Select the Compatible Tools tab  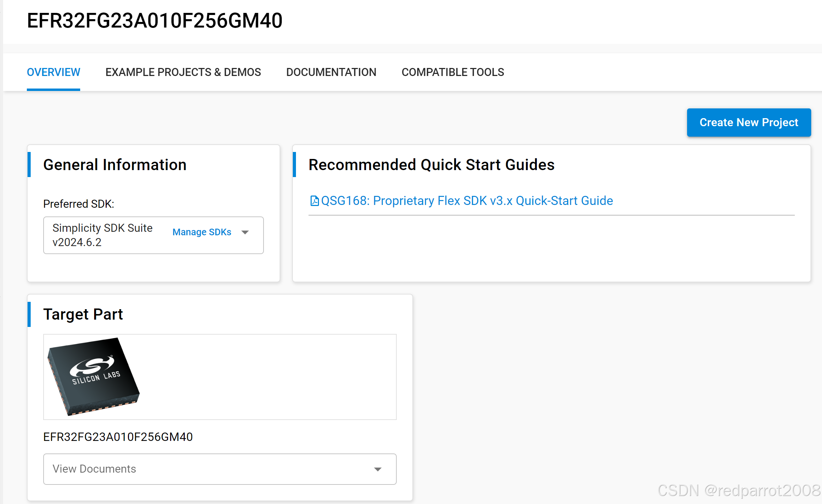pos(452,72)
